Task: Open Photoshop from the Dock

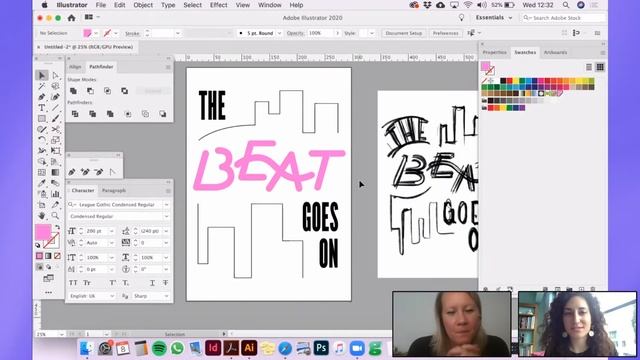Action: pyautogui.click(x=321, y=348)
